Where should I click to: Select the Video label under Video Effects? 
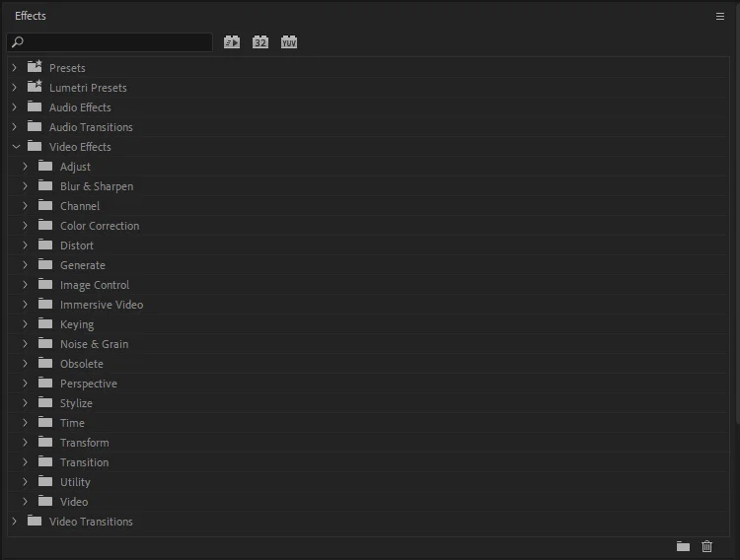coord(74,502)
